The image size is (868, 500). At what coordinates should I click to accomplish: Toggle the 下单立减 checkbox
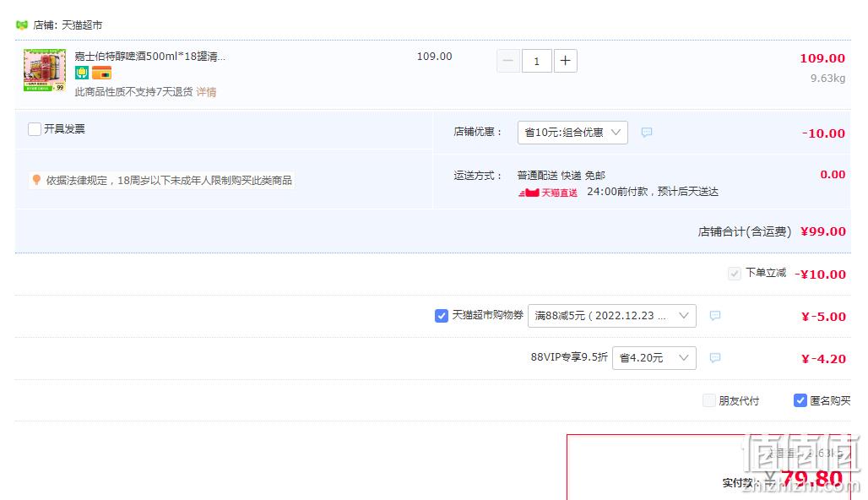(x=734, y=274)
